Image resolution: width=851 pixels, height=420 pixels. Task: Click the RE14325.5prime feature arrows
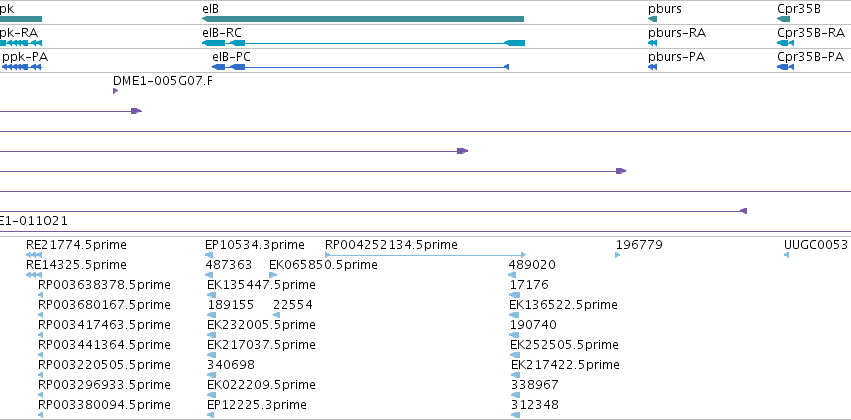pyautogui.click(x=34, y=275)
